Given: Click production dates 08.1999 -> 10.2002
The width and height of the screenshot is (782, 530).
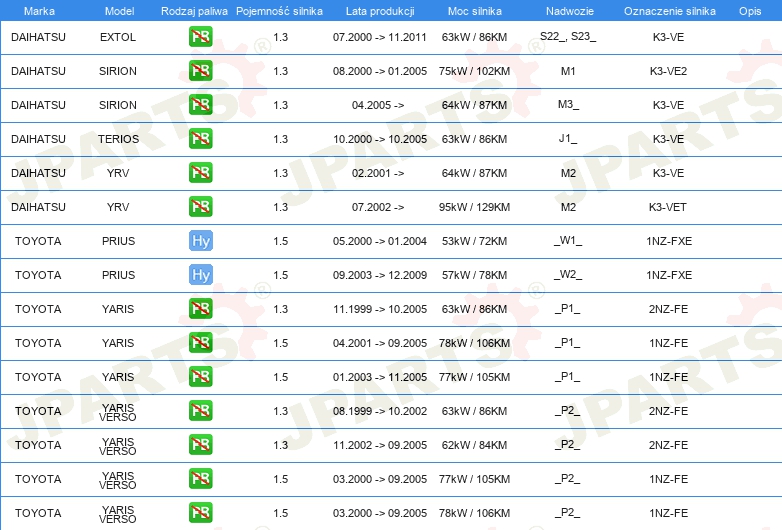Looking at the screenshot, I should click(x=380, y=411).
